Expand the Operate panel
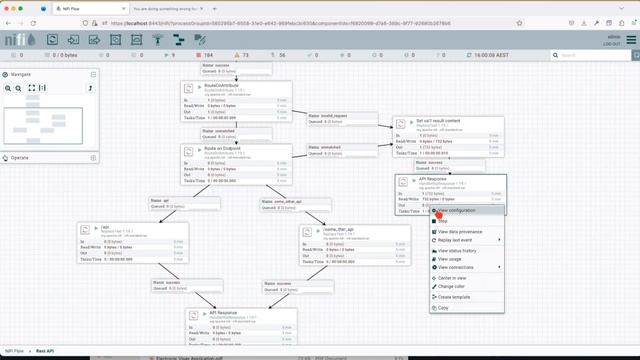 point(93,158)
